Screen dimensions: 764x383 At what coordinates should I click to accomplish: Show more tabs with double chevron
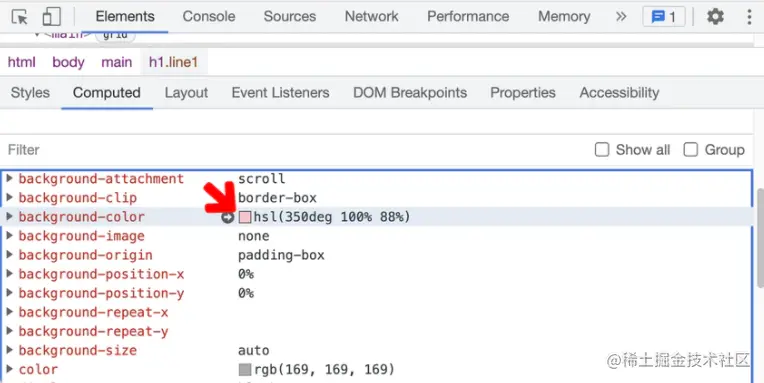point(621,17)
